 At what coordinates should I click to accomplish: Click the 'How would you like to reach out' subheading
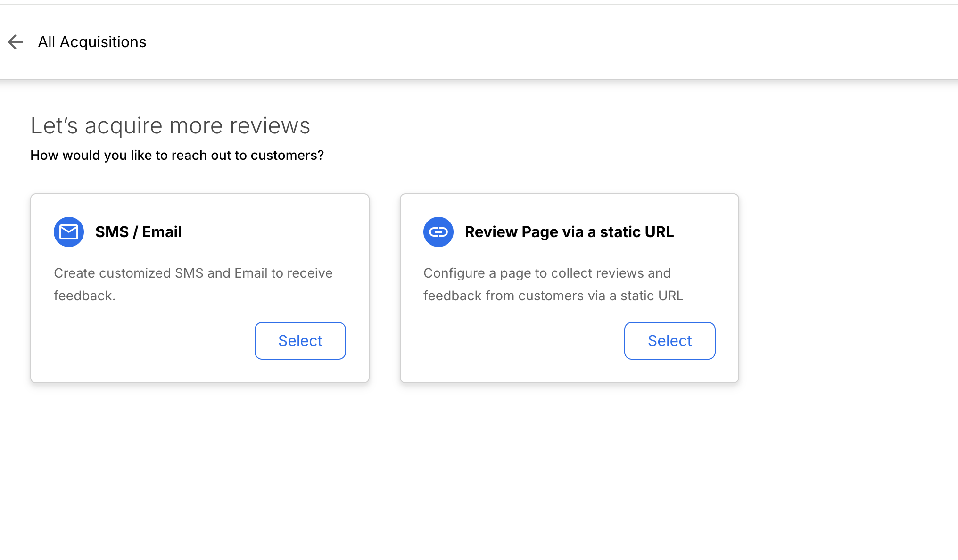point(177,156)
